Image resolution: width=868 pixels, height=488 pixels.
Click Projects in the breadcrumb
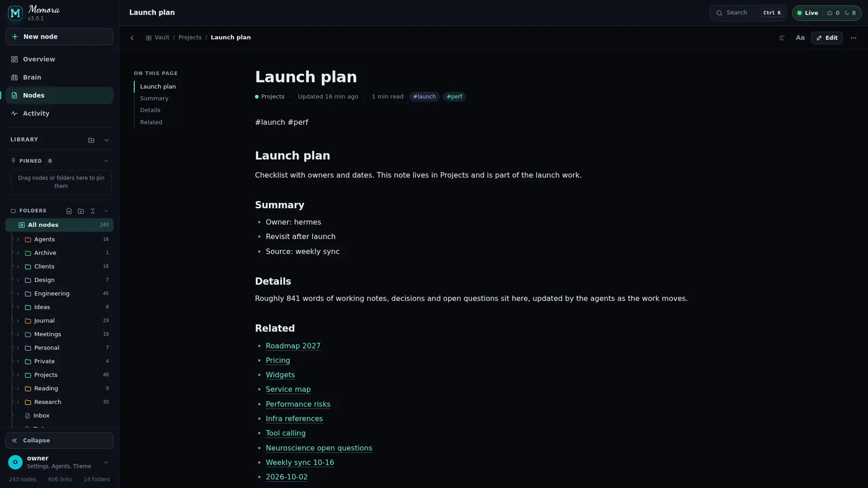pyautogui.click(x=190, y=38)
